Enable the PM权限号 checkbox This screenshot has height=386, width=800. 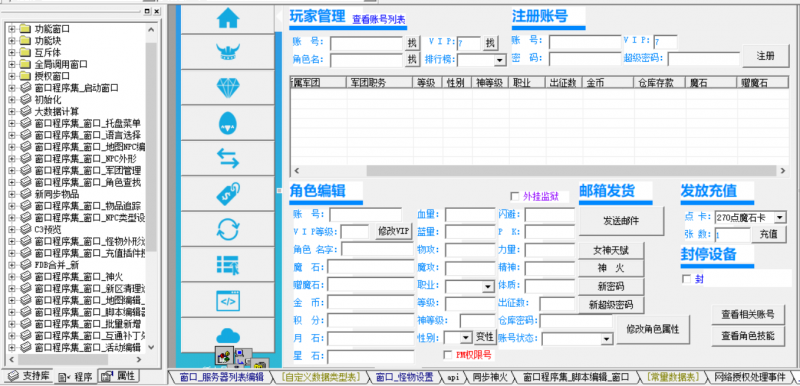point(448,354)
